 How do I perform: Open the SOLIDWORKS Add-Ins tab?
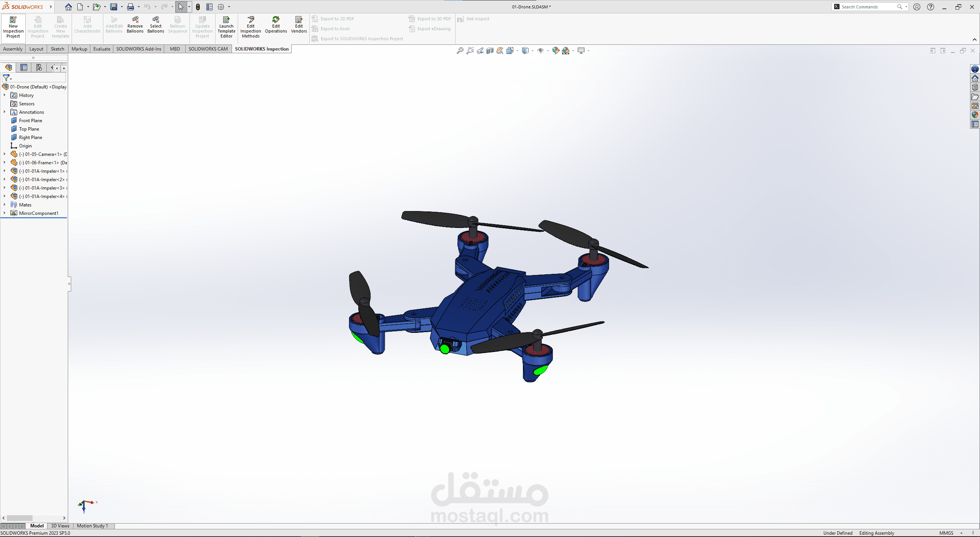139,49
